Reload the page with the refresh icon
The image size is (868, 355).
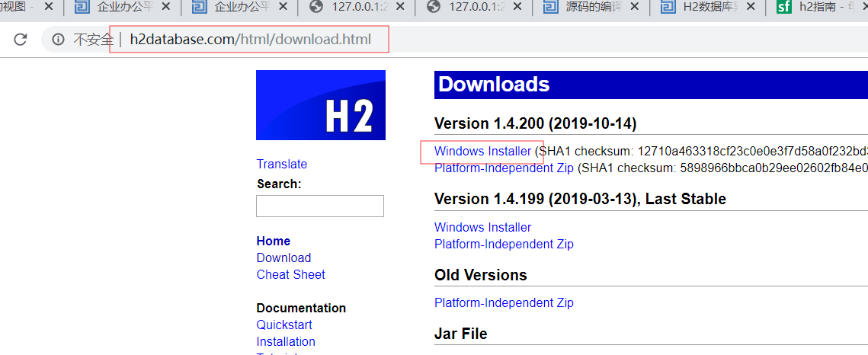coord(21,40)
